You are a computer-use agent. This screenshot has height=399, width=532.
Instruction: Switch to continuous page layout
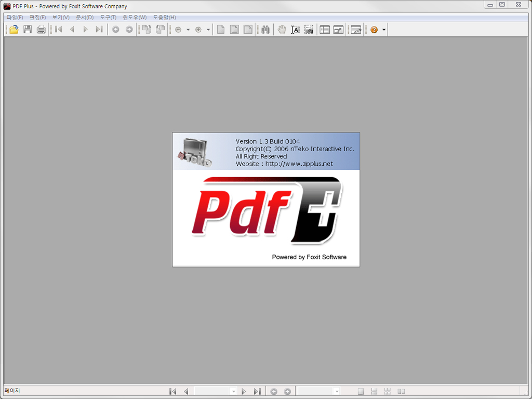click(x=374, y=392)
